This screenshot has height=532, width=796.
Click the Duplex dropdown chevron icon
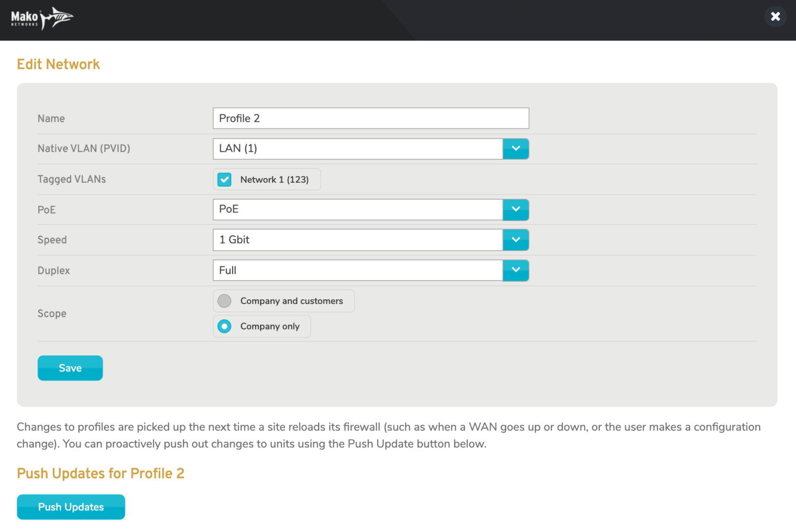(516, 270)
